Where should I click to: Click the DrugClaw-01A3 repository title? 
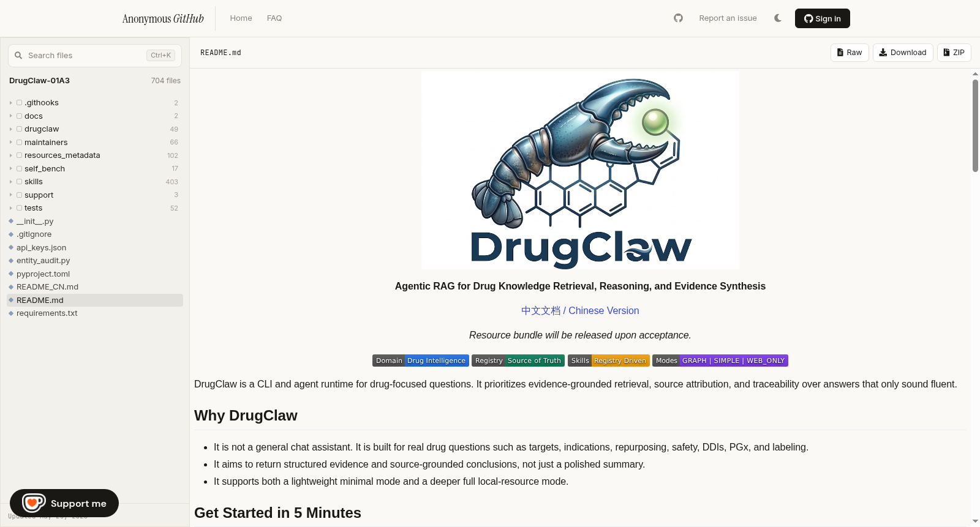point(39,81)
